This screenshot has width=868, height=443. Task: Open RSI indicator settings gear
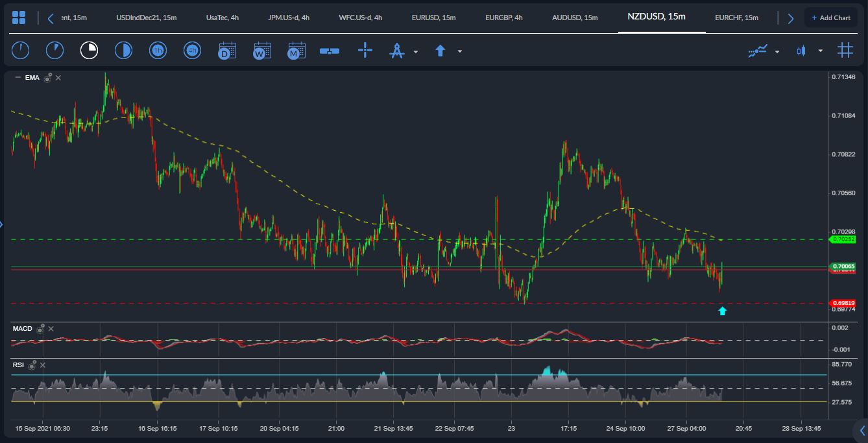click(x=32, y=365)
